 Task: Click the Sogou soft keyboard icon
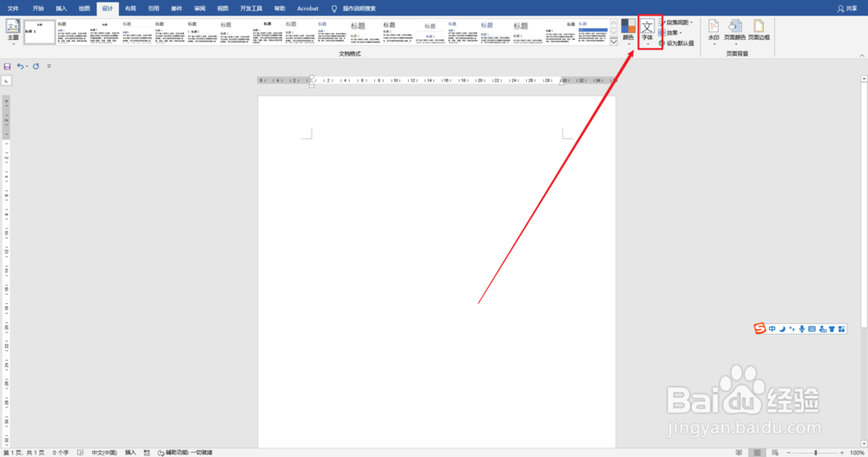pos(812,329)
